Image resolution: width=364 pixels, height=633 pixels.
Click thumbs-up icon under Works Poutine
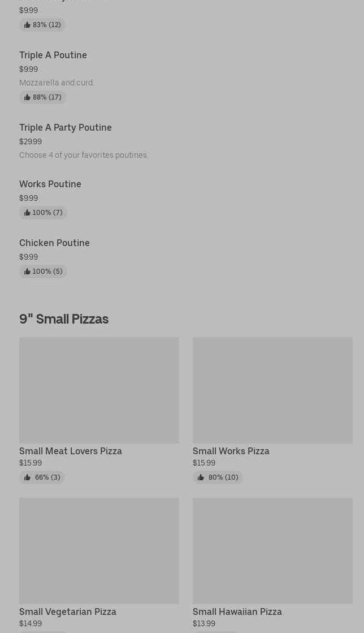27,213
